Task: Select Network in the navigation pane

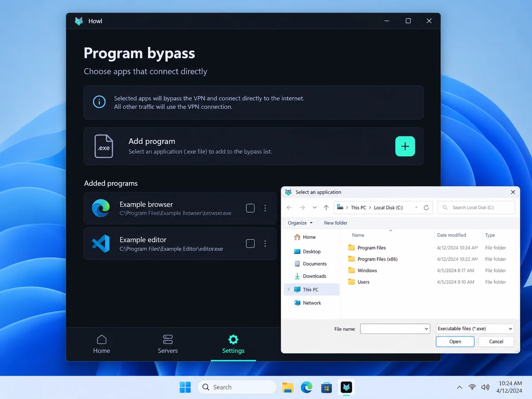Action: 307,303
